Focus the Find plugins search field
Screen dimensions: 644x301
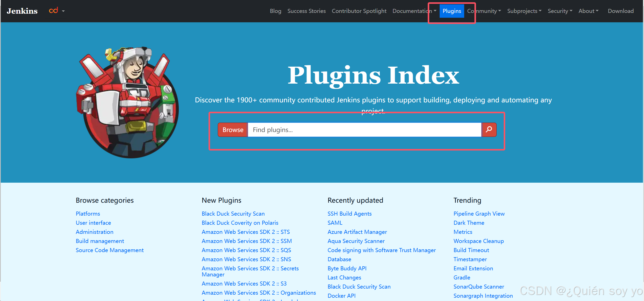coord(364,130)
